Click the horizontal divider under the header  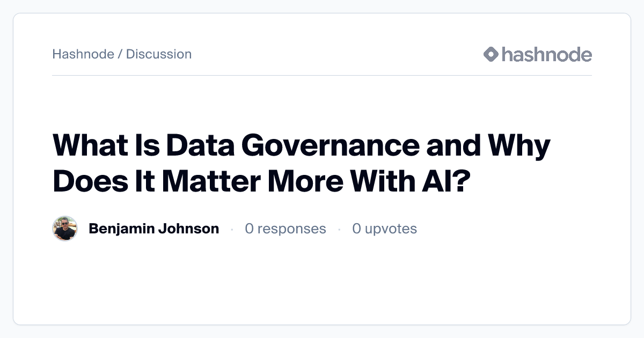(322, 76)
